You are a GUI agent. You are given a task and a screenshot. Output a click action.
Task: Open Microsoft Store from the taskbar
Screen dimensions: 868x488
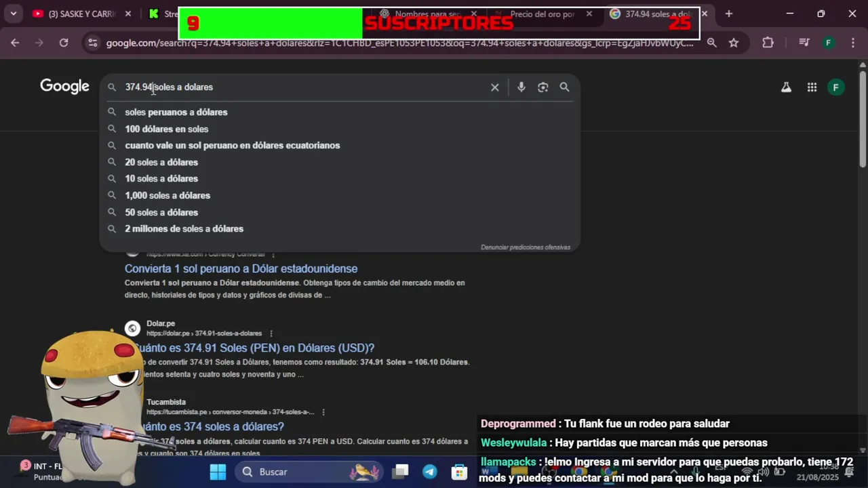[x=460, y=472]
